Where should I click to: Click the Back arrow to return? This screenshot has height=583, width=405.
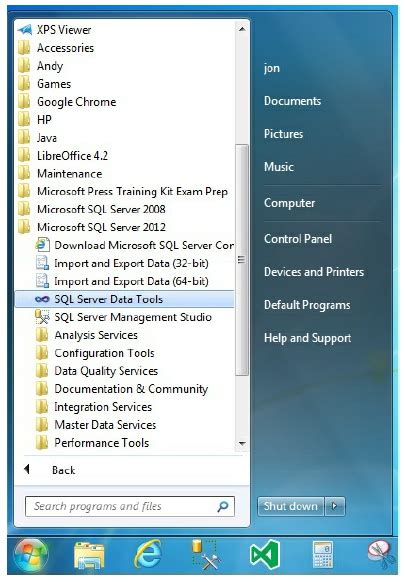coord(27,469)
